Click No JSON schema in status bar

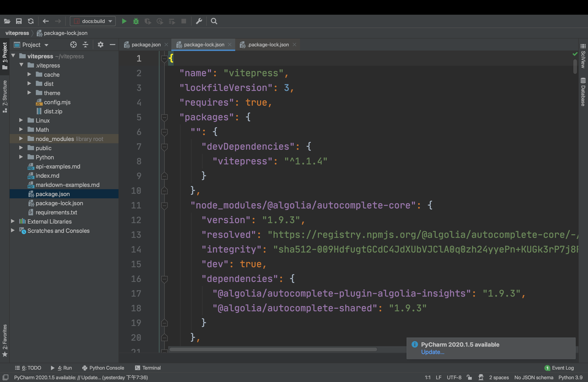(534, 377)
